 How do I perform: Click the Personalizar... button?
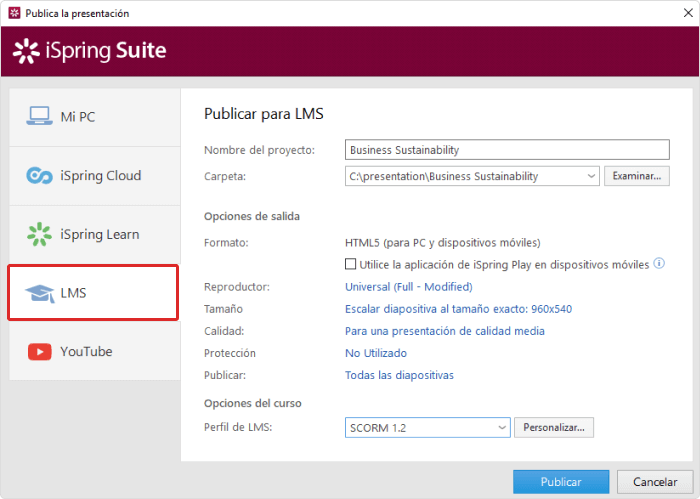554,428
